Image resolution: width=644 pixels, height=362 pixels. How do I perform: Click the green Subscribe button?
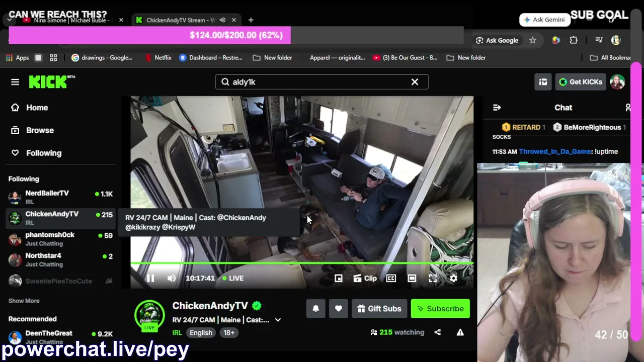[x=441, y=309]
